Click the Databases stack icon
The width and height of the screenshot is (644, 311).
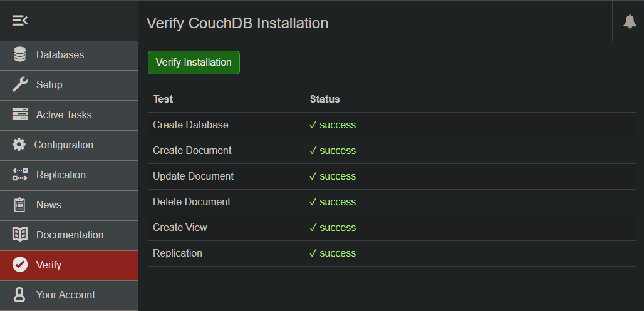click(20, 54)
